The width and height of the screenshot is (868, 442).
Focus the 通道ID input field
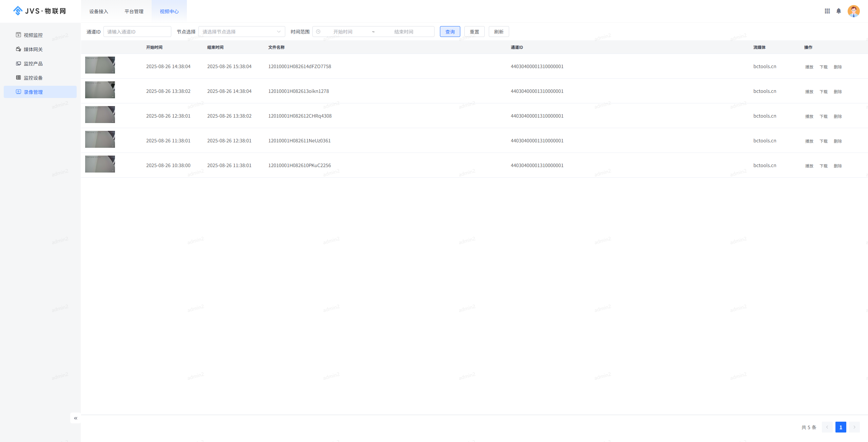pos(137,32)
